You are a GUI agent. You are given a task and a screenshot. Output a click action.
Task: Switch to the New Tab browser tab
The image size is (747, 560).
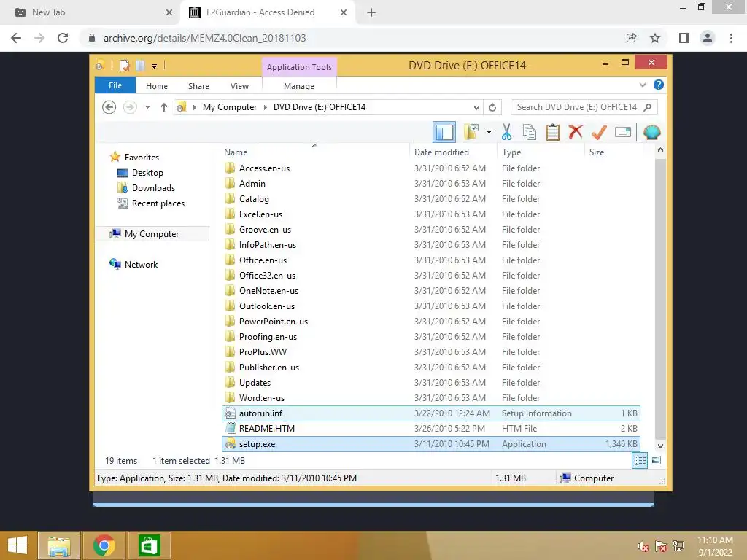click(90, 12)
